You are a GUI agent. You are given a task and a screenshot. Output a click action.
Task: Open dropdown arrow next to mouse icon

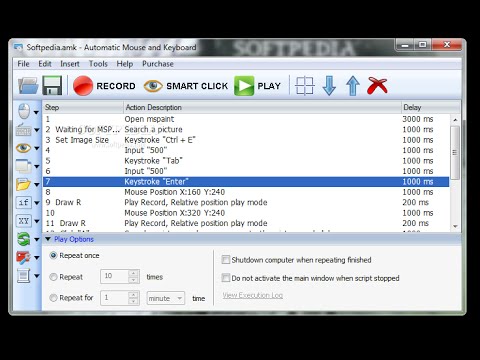pyautogui.click(x=36, y=112)
